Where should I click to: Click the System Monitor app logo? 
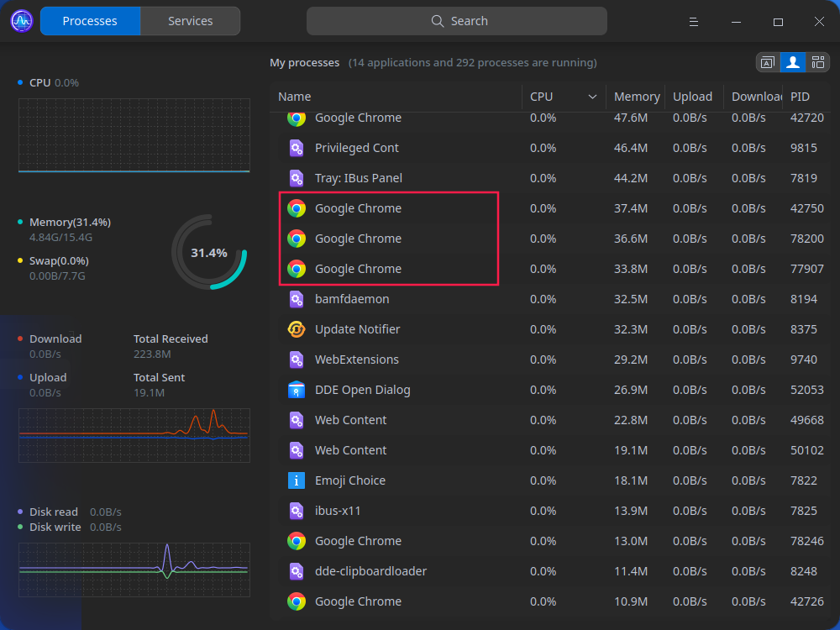[x=21, y=21]
